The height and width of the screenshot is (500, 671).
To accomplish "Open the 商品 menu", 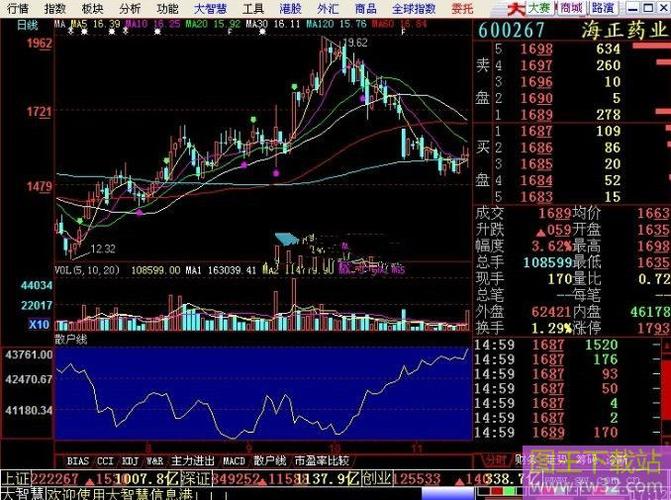I will pos(366,8).
